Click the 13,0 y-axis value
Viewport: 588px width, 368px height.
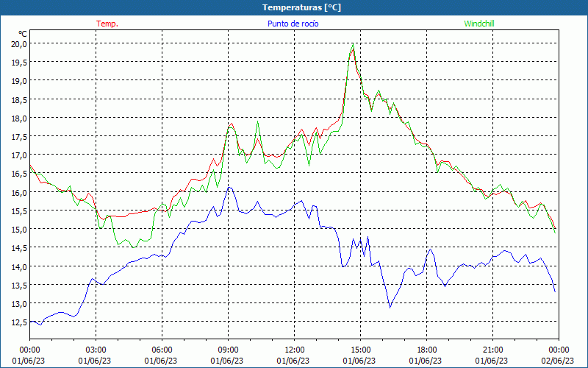click(x=19, y=303)
